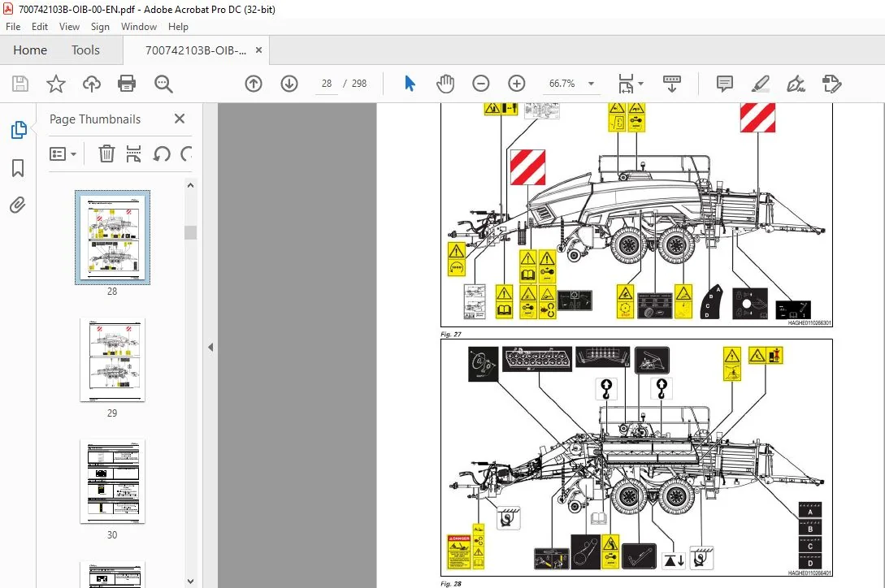Open the View menu
The height and width of the screenshot is (588, 885).
(69, 27)
